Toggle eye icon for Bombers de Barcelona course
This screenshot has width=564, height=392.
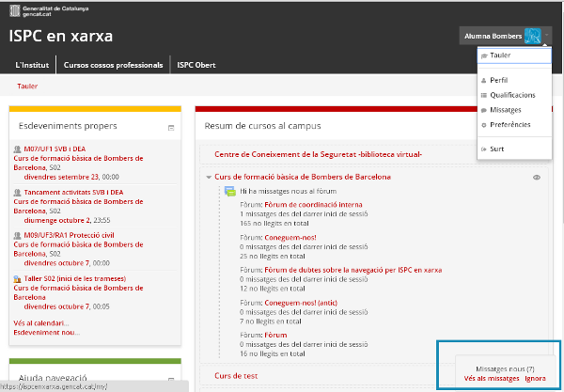click(537, 177)
